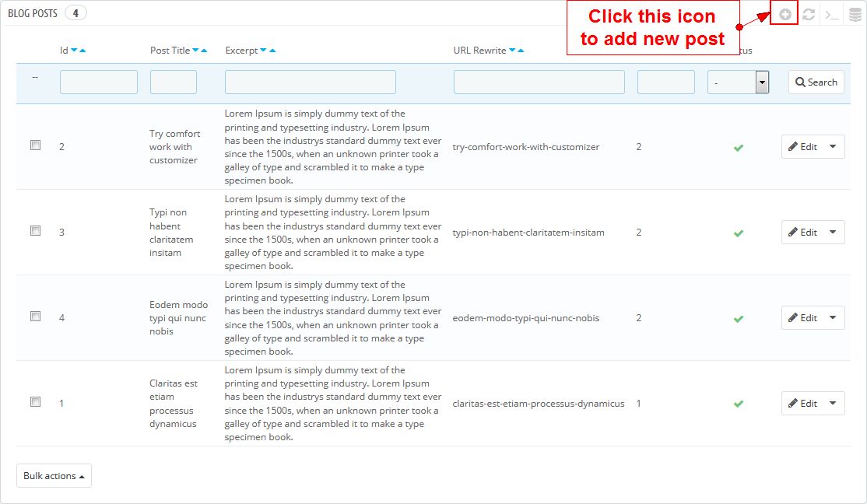The height and width of the screenshot is (504, 867).
Task: Expand Edit dropdown arrow for 'Eodem modo' post
Action: point(833,317)
